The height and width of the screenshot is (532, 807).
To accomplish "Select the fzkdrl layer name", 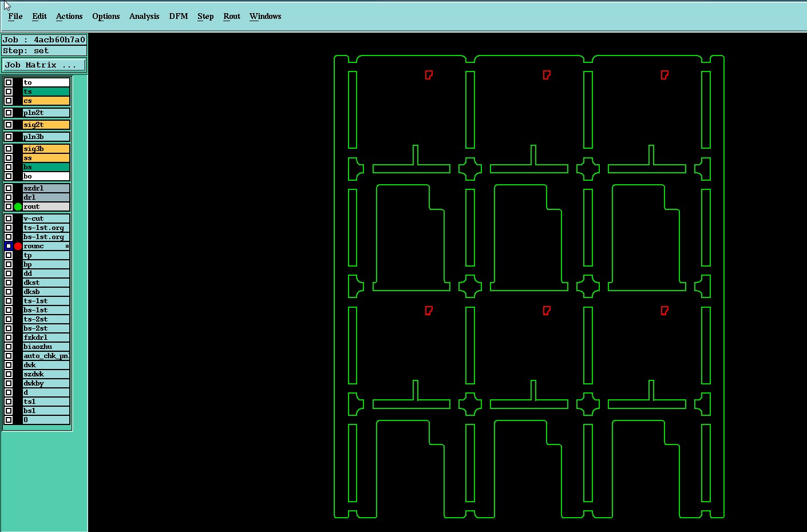I will 46,338.
